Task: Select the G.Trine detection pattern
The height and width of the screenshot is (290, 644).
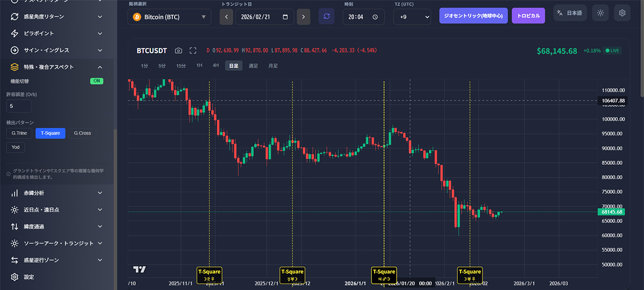Action: [19, 133]
